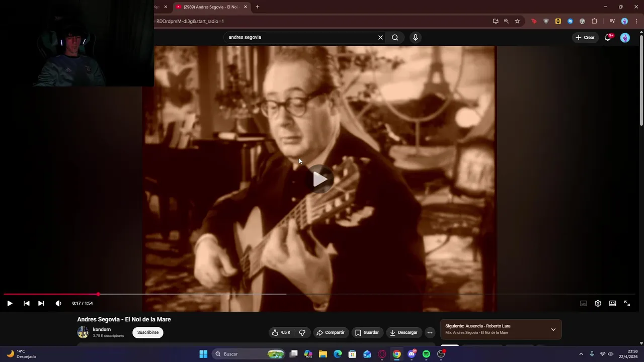Viewport: 644px width, 362px height.
Task: Open Chrome three-dot menu
Action: click(x=637, y=21)
